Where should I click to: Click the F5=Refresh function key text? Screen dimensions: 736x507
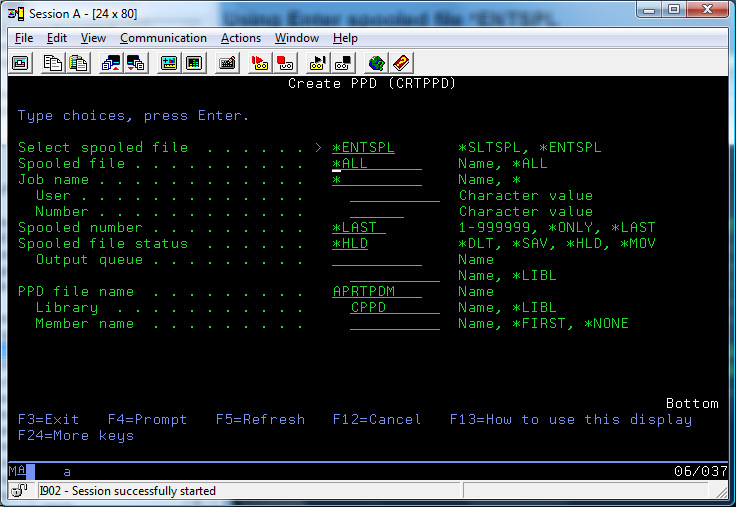click(260, 419)
